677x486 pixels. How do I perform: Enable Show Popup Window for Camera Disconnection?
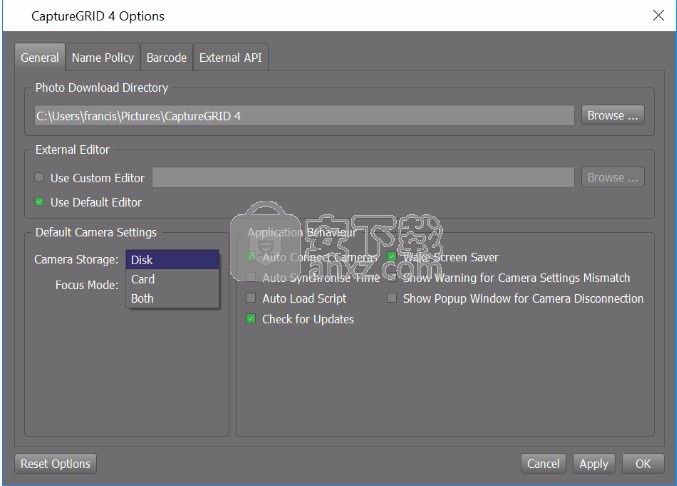(392, 298)
